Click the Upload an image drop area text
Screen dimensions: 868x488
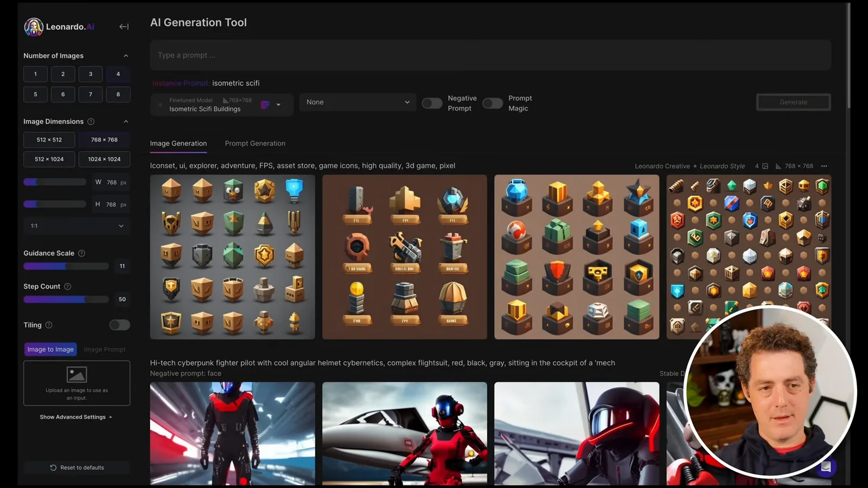76,394
